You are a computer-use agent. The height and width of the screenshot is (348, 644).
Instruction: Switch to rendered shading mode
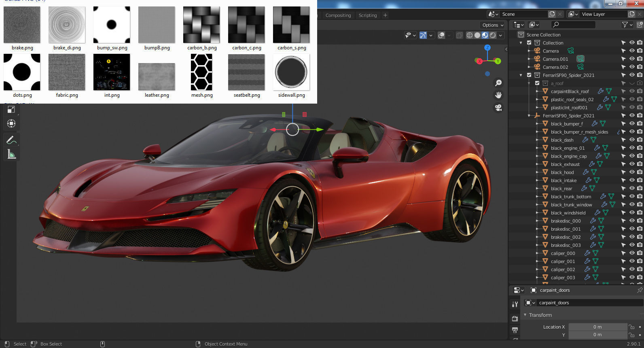493,35
